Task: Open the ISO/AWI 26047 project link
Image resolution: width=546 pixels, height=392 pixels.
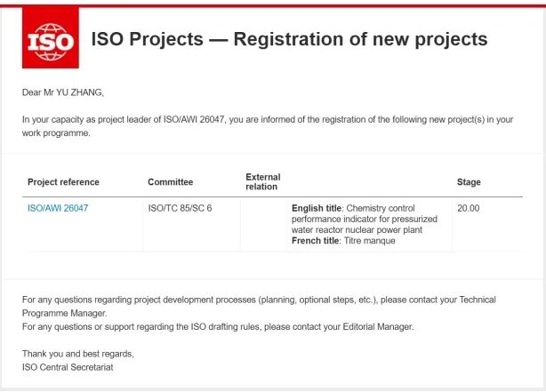Action: click(58, 208)
